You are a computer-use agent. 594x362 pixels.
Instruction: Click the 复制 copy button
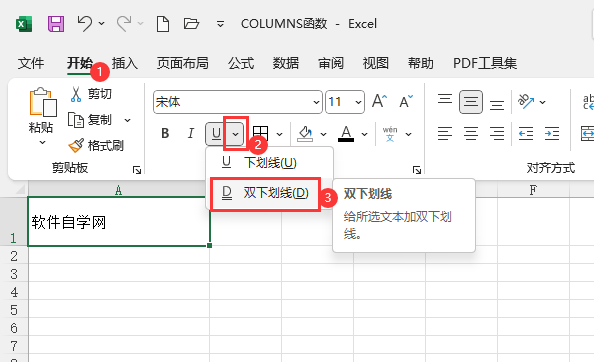click(x=90, y=120)
